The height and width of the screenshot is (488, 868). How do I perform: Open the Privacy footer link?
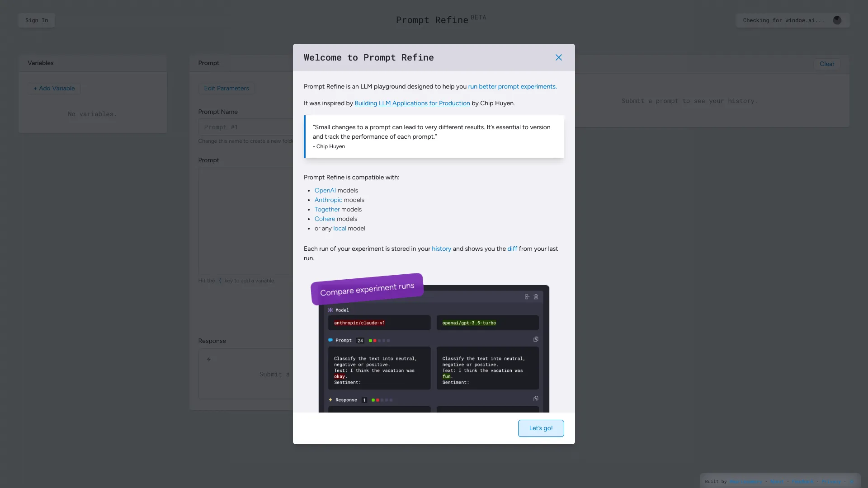pyautogui.click(x=831, y=482)
